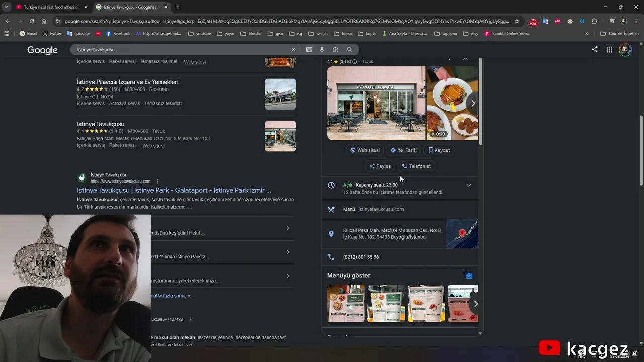The image size is (644, 362).
Task: Open the 'Web sitesi' link under İstinye Tavukçusu listing
Action: pos(153,146)
